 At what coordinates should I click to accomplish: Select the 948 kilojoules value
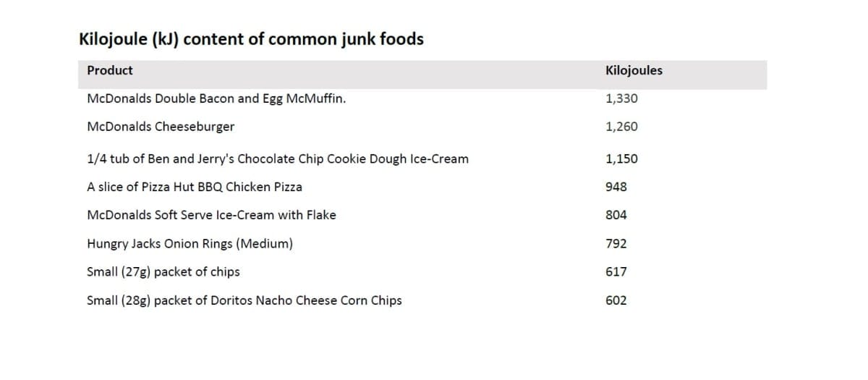(616, 187)
